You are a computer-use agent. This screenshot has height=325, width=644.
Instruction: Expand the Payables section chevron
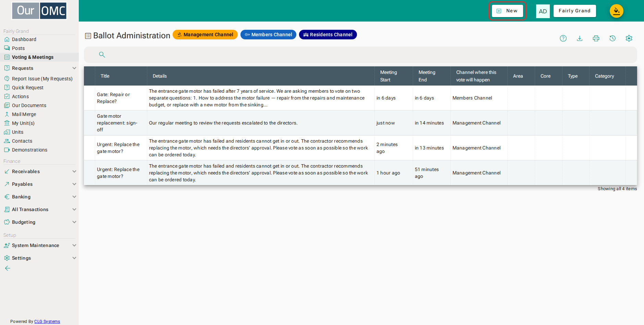[74, 184]
